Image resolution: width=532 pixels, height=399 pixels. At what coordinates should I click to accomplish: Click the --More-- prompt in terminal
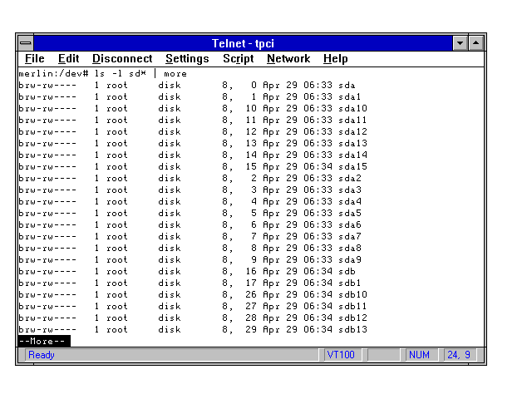coord(43,341)
